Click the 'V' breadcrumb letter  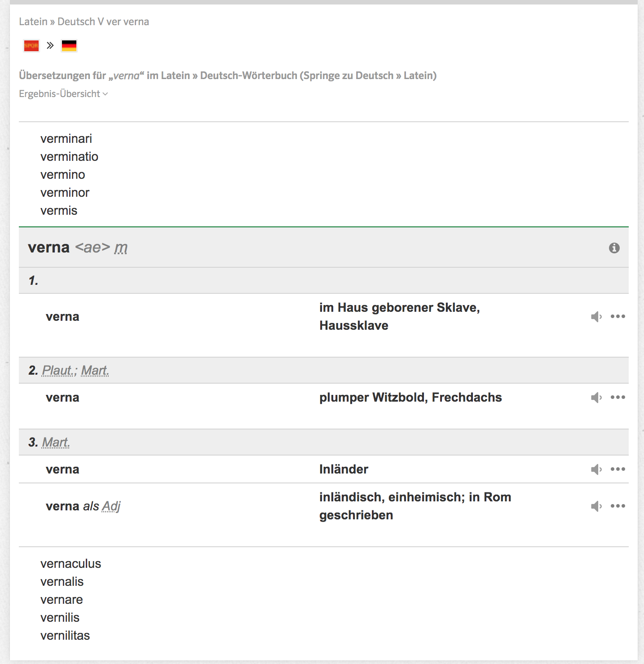click(101, 22)
